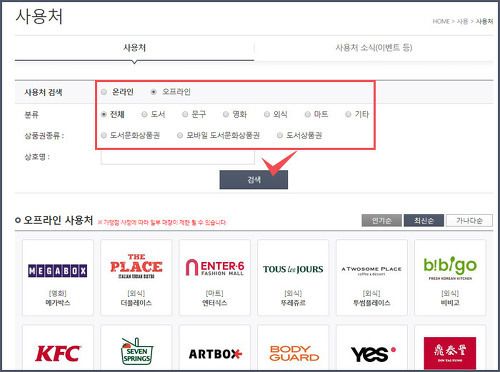This screenshot has height=372, width=500.
Task: Click the 뚜레쥬르 name text
Action: pos(293,303)
